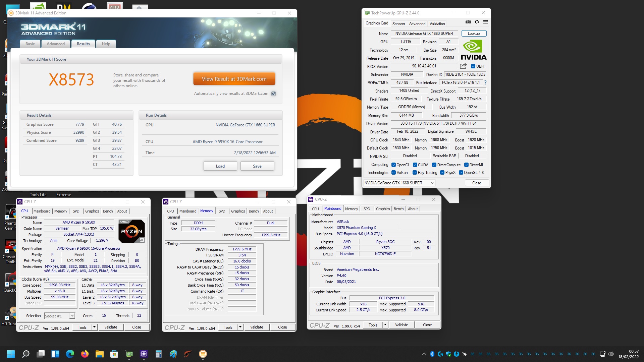Open the Windows Start menu
This screenshot has height=362, width=644.
tap(11, 354)
